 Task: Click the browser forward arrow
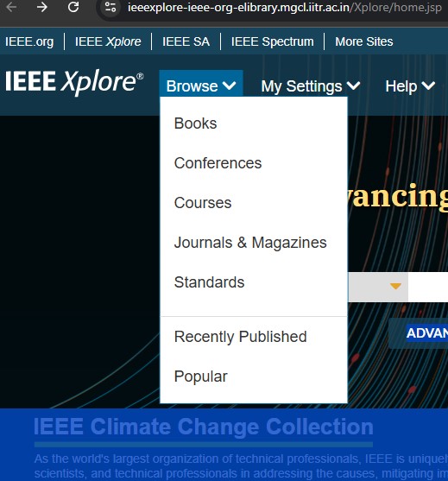42,7
